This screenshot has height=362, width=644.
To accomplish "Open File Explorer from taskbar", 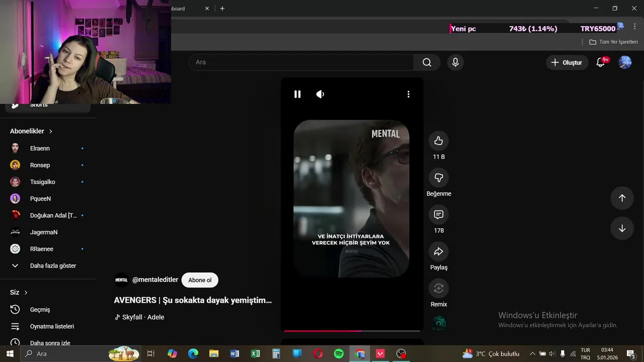I will click(214, 353).
